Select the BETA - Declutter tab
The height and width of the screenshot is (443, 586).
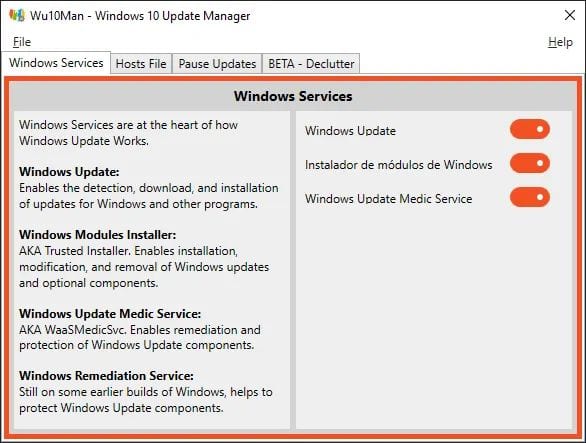click(311, 64)
